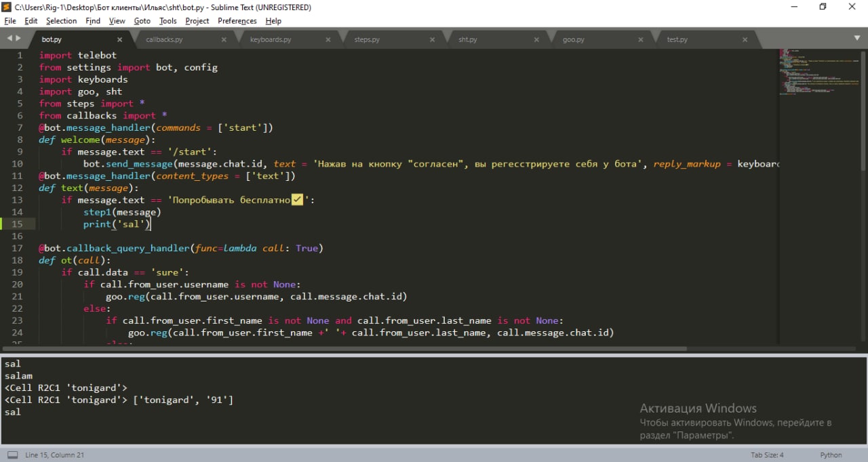The width and height of the screenshot is (868, 462).
Task: Click line number 17 in the gutter
Action: pyautogui.click(x=17, y=248)
